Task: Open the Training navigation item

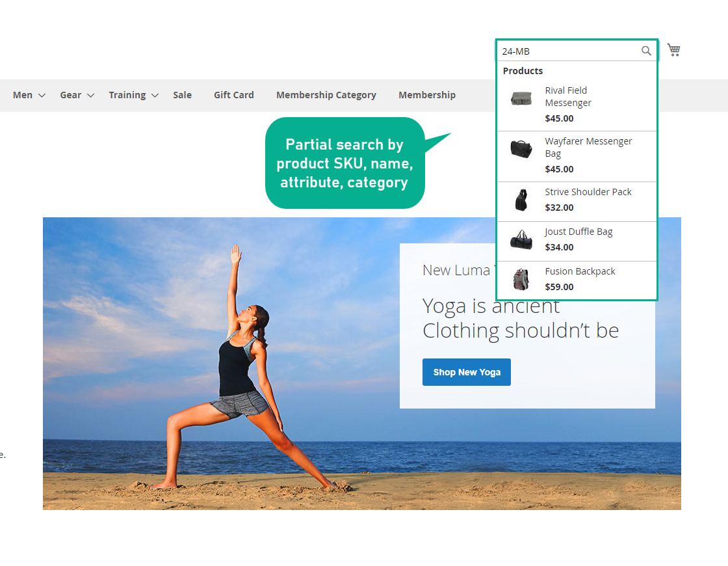Action: tap(127, 95)
